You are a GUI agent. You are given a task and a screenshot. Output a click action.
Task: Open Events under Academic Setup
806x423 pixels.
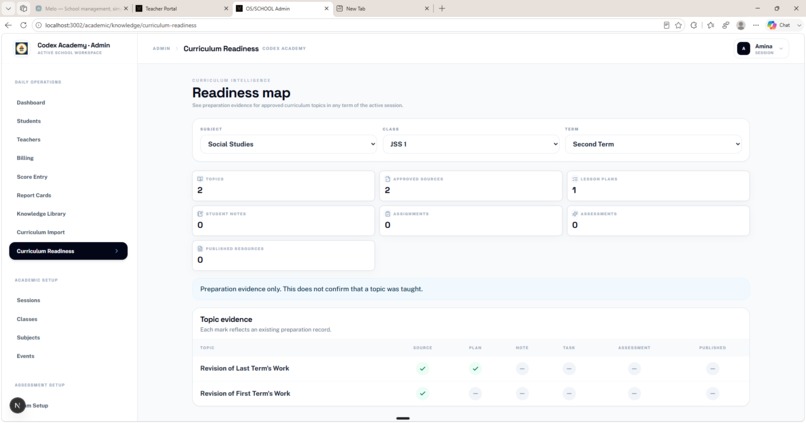(x=26, y=356)
